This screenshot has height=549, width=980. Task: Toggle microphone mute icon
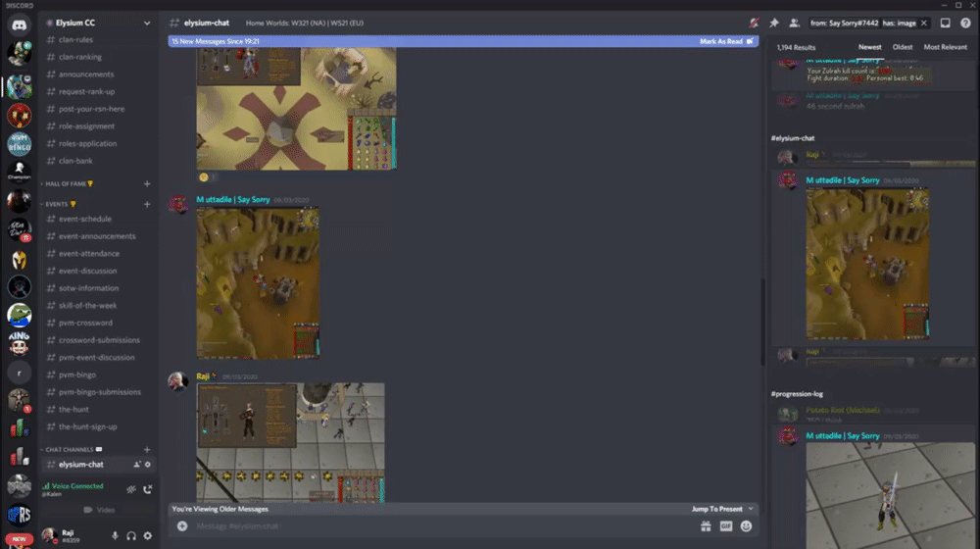(115, 536)
